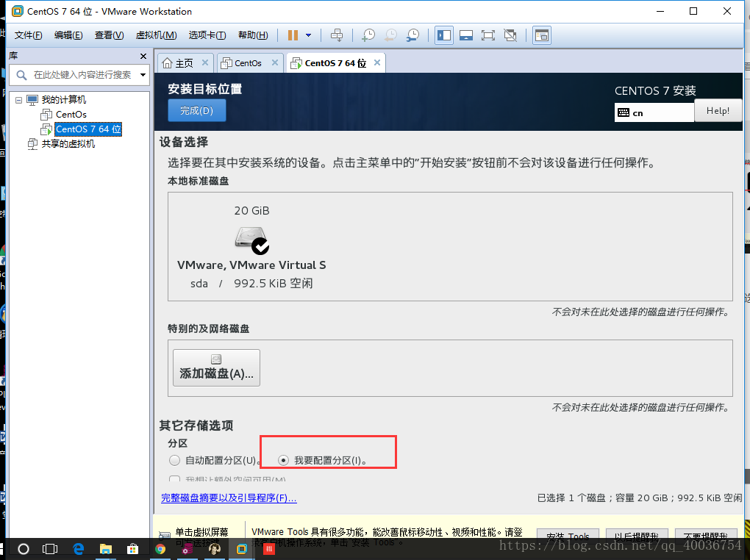Viewport: 750px width, 560px height.
Task: Open the power options dropdown arrow
Action: [x=309, y=35]
